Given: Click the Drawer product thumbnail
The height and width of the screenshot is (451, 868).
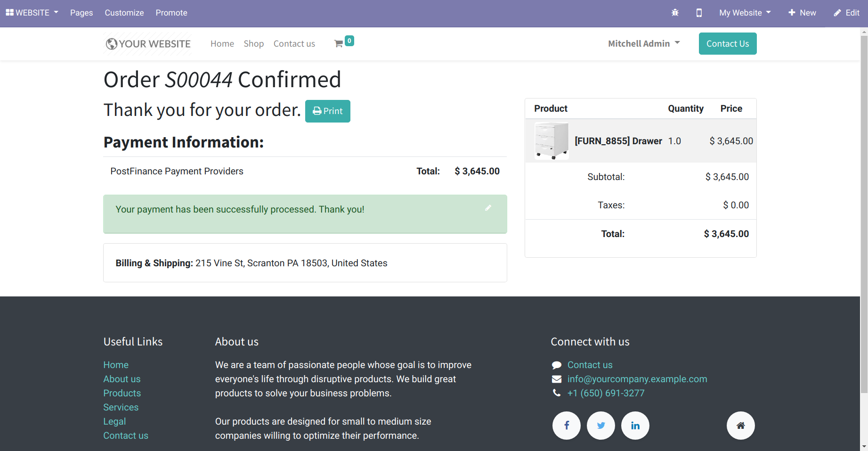Looking at the screenshot, I should pyautogui.click(x=552, y=141).
